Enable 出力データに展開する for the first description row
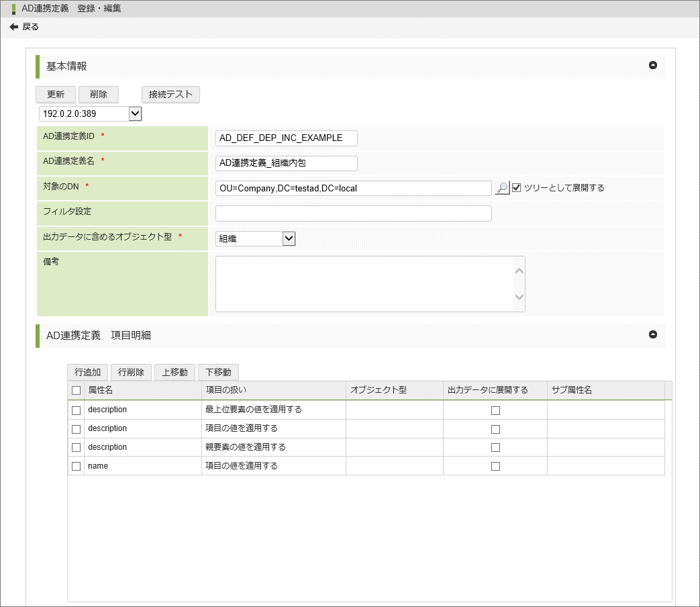This screenshot has height=607, width=700. (495, 410)
